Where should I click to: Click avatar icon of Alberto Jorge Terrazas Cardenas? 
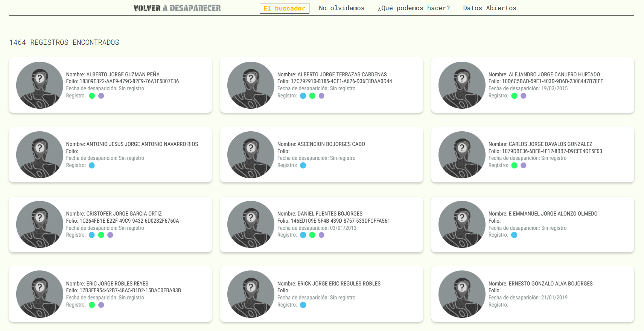click(x=251, y=85)
